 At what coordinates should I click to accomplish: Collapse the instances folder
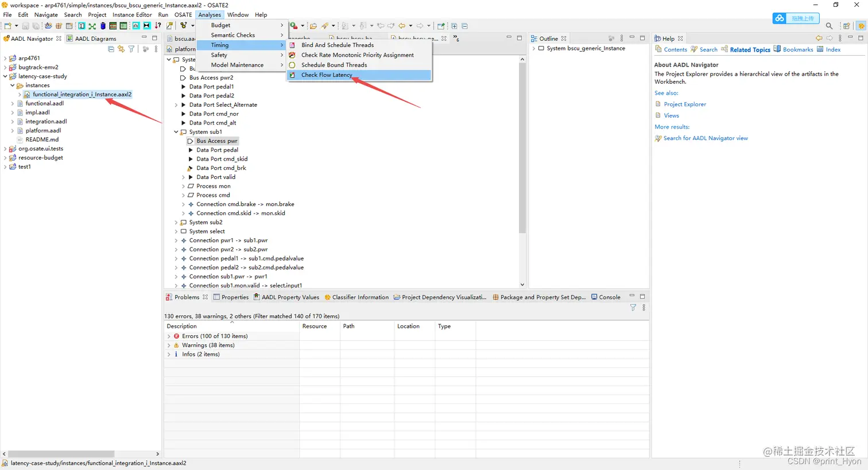12,86
